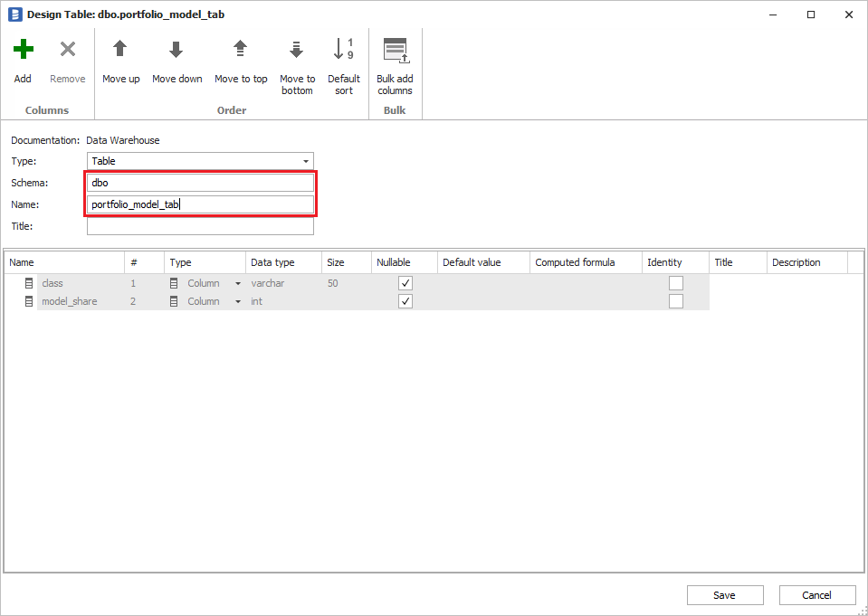The height and width of the screenshot is (616, 868).
Task: Tick Identity checkbox for class column
Action: tap(676, 283)
